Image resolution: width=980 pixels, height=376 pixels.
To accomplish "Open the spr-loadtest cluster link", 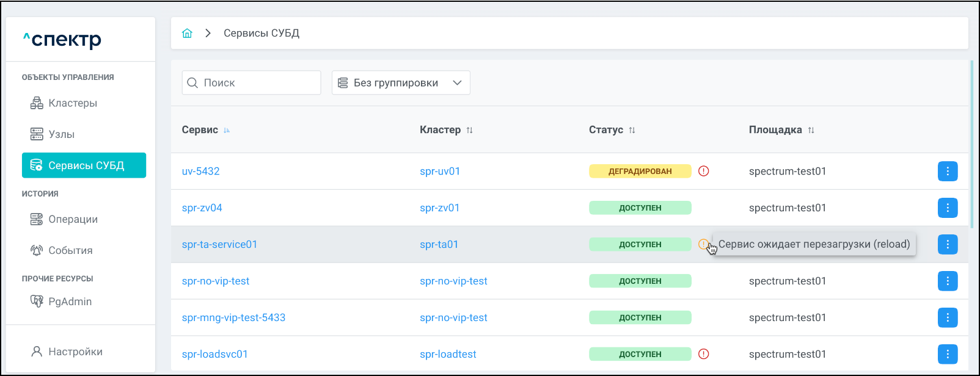I will pos(448,354).
